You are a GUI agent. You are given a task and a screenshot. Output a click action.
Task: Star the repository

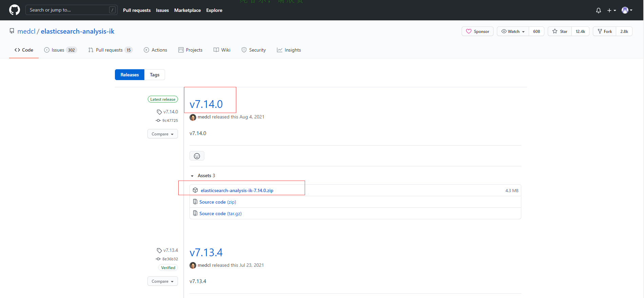point(560,31)
